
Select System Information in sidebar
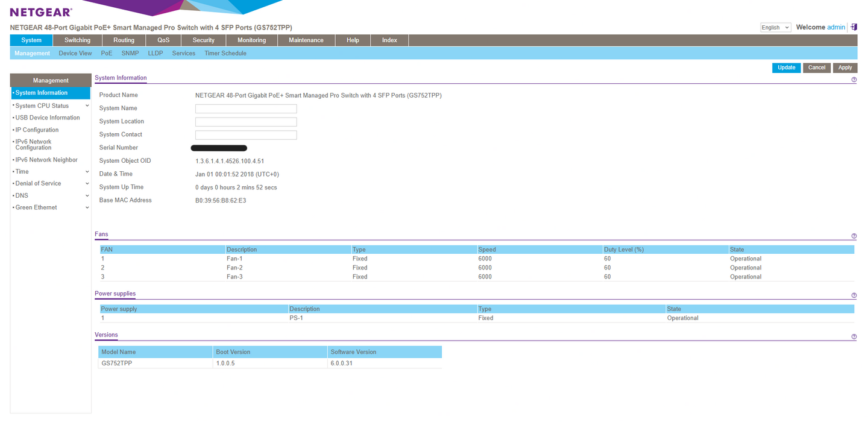51,93
